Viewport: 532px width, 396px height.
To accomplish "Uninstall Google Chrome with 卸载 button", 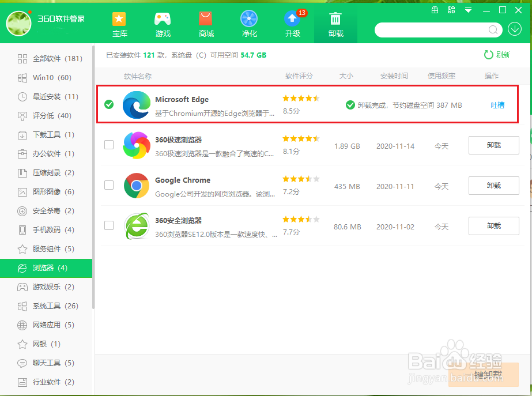I will [493, 186].
